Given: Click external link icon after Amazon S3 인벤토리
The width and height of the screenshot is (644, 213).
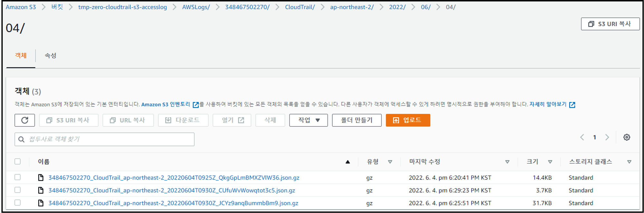Looking at the screenshot, I should (195, 105).
